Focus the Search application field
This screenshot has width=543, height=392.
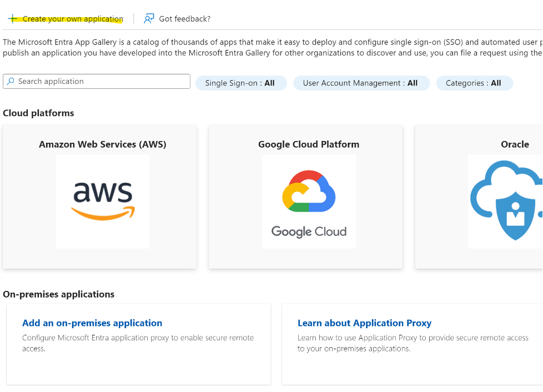point(97,82)
